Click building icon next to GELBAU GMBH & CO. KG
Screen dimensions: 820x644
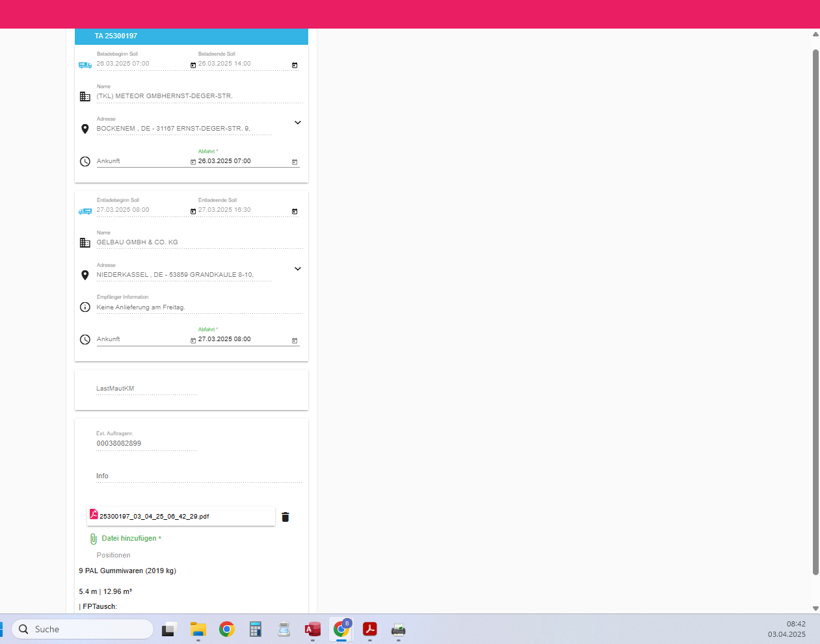click(85, 242)
